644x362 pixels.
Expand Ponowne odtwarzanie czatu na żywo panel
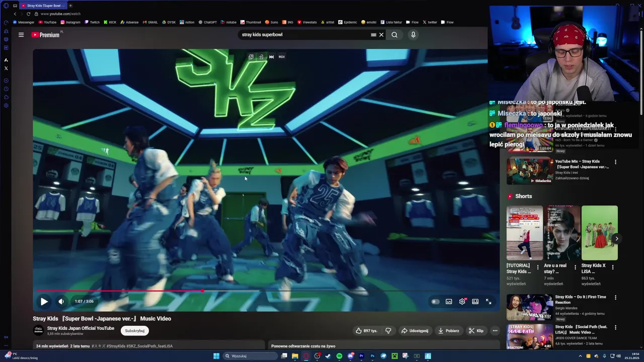(x=383, y=346)
